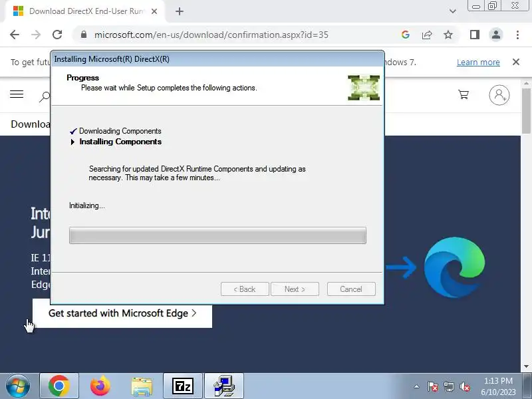Image resolution: width=532 pixels, height=399 pixels.
Task: Click the setup installer taskbar icon
Action: coord(224,386)
